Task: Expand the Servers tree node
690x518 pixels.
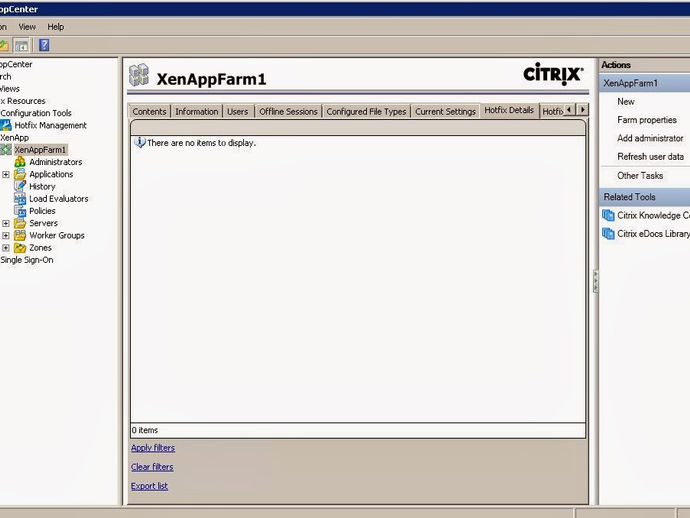Action: pyautogui.click(x=6, y=223)
